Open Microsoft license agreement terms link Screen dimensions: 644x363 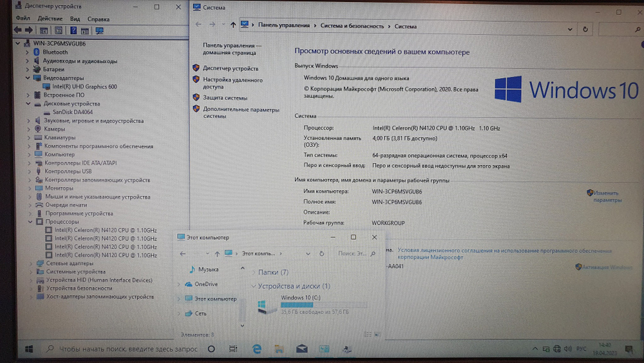pos(504,253)
